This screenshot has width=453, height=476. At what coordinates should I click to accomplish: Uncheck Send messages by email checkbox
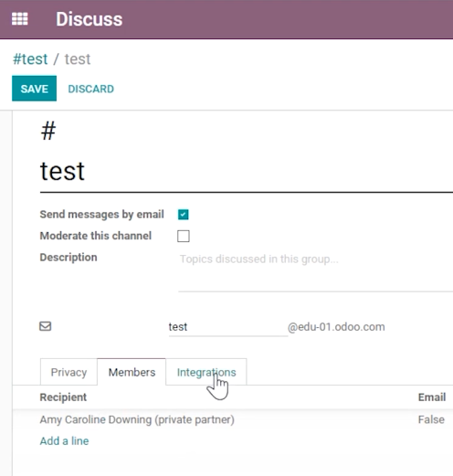(184, 215)
